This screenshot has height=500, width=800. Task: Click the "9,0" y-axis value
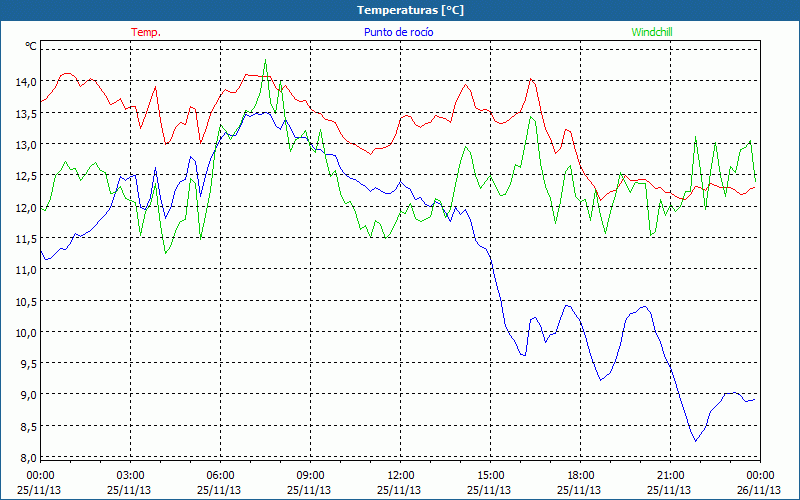pyautogui.click(x=28, y=395)
